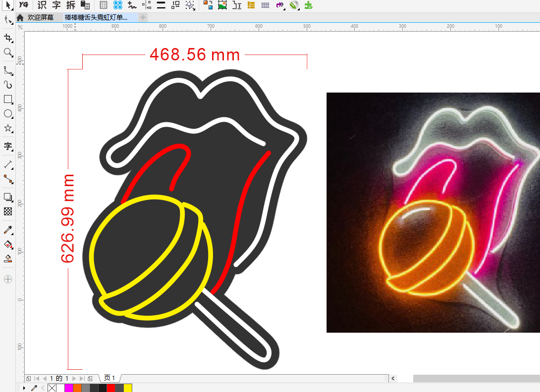Open the toolbox customize plus button
This screenshot has height=392, width=540.
click(x=8, y=279)
